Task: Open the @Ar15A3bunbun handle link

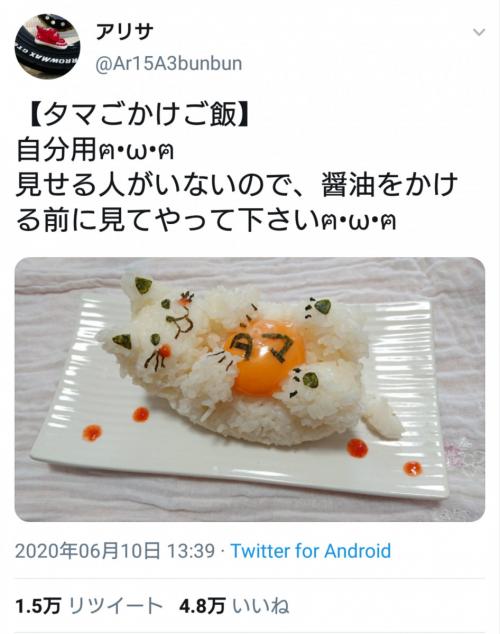Action: click(x=169, y=64)
